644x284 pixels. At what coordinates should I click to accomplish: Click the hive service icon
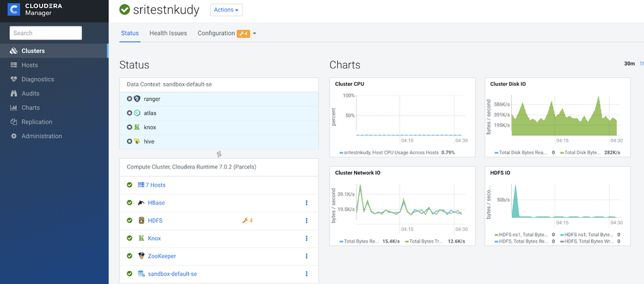click(x=137, y=141)
